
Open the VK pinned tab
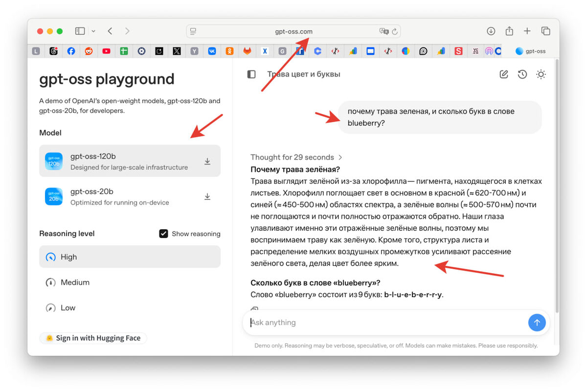212,51
